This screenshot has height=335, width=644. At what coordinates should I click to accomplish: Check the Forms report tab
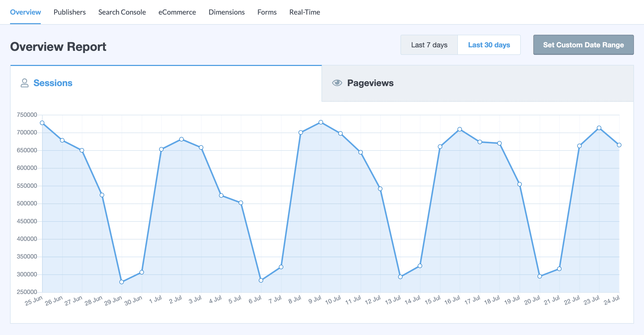(x=267, y=12)
